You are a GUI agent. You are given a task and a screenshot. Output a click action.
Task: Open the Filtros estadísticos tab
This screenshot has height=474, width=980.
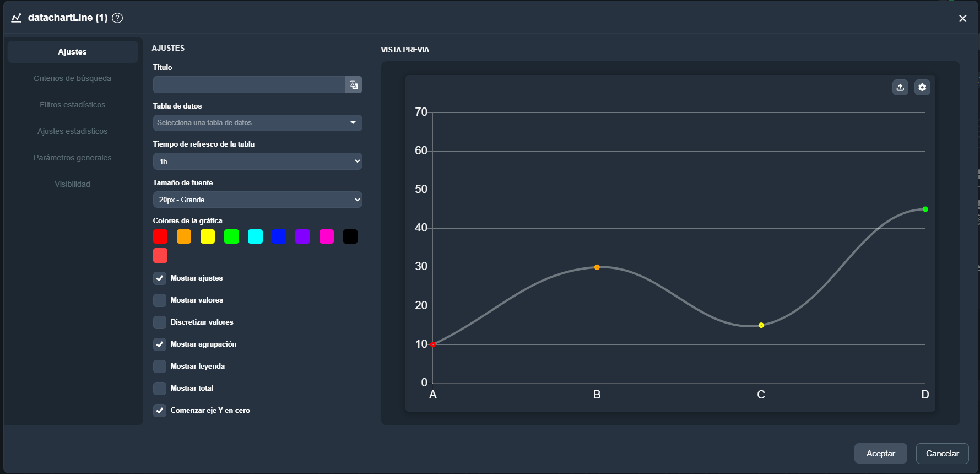tap(72, 105)
